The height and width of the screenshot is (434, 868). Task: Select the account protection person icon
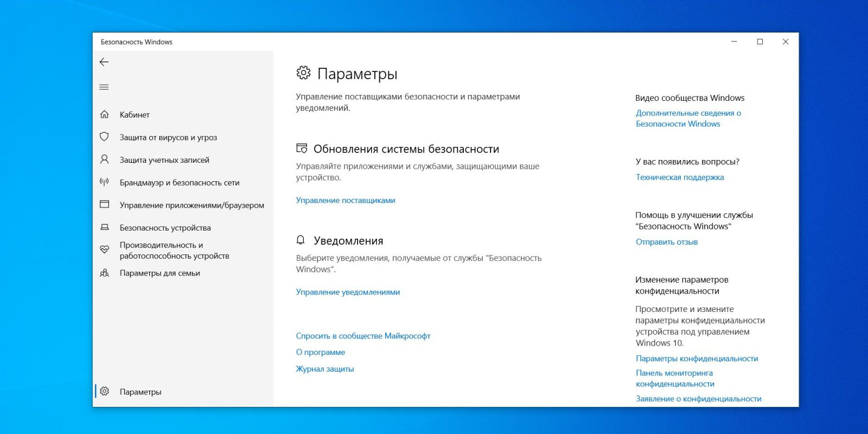105,159
